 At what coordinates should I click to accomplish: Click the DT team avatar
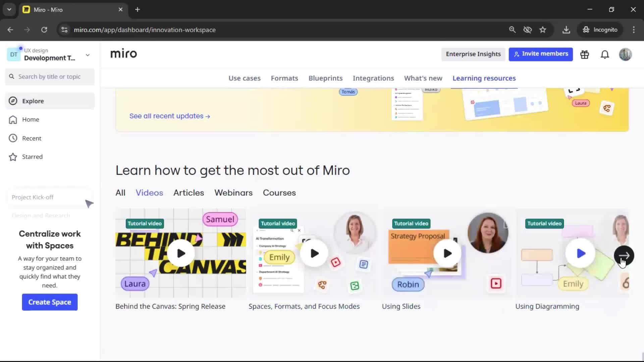pos(14,55)
